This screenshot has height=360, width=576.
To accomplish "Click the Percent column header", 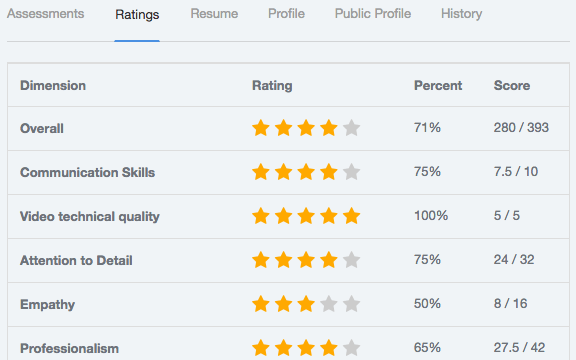I will (x=438, y=86).
